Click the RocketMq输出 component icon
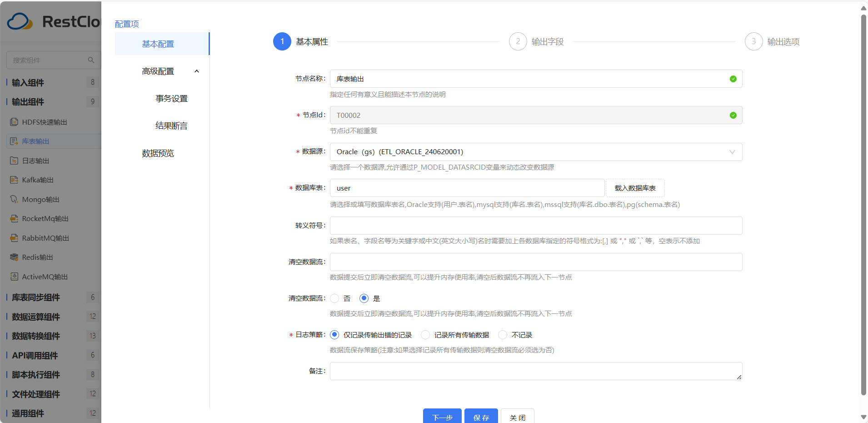This screenshot has width=868, height=423. (14, 219)
